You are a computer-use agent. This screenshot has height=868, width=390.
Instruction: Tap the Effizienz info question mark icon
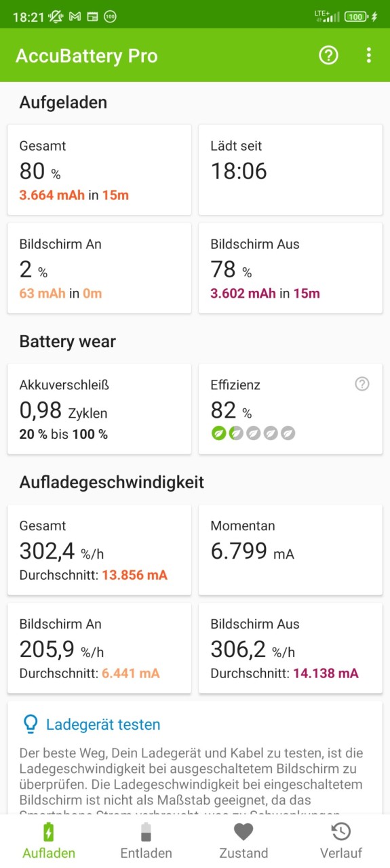[x=362, y=384]
